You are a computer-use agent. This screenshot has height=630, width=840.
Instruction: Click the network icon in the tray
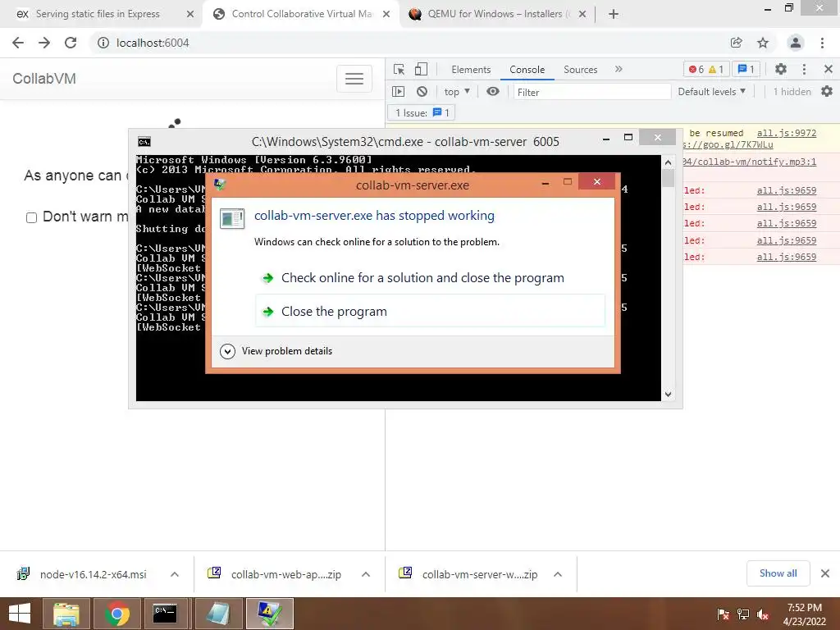(743, 614)
